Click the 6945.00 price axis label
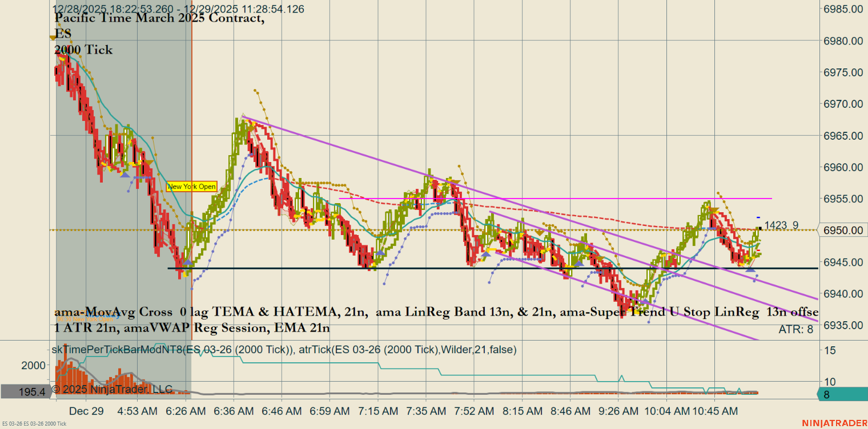This screenshot has height=429, width=868. click(x=843, y=262)
